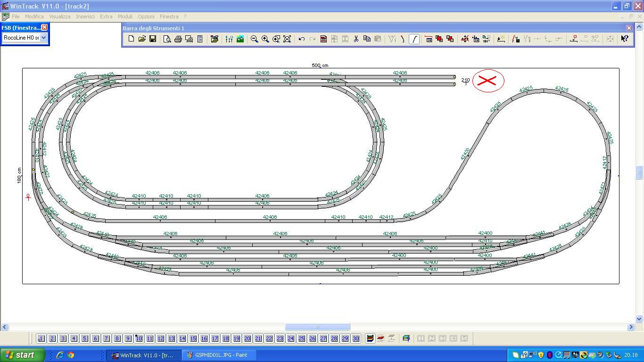Toggle layer 1 button

tap(41, 338)
